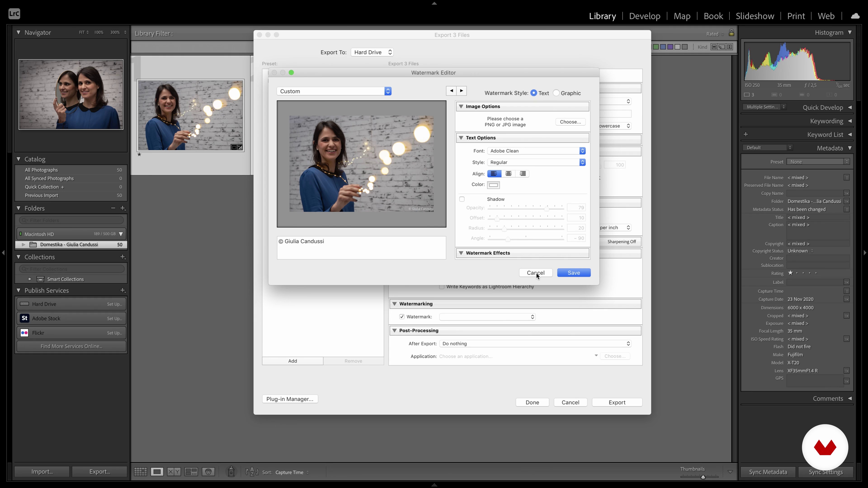Click Import button at bottom left
This screenshot has height=488, width=868.
tap(42, 472)
